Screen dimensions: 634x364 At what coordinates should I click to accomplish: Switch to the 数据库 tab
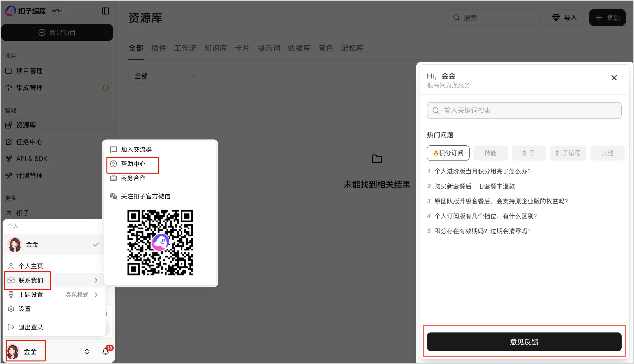pos(299,48)
